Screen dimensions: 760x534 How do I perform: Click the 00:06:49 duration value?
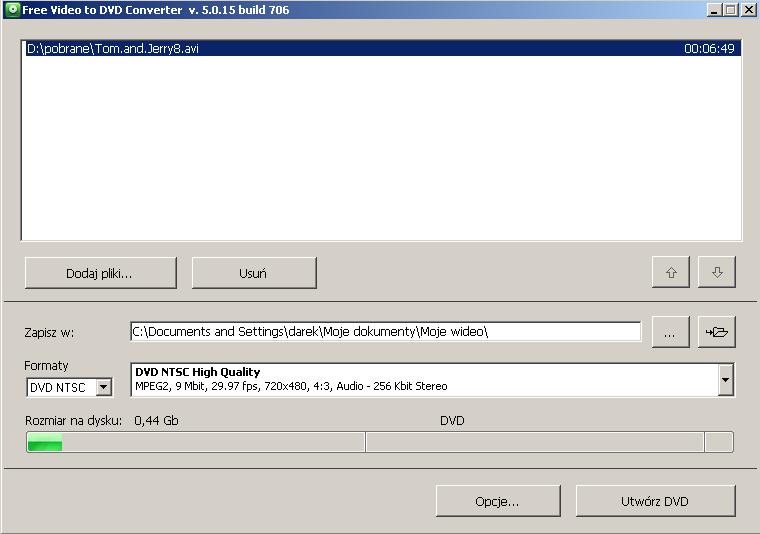coord(709,48)
